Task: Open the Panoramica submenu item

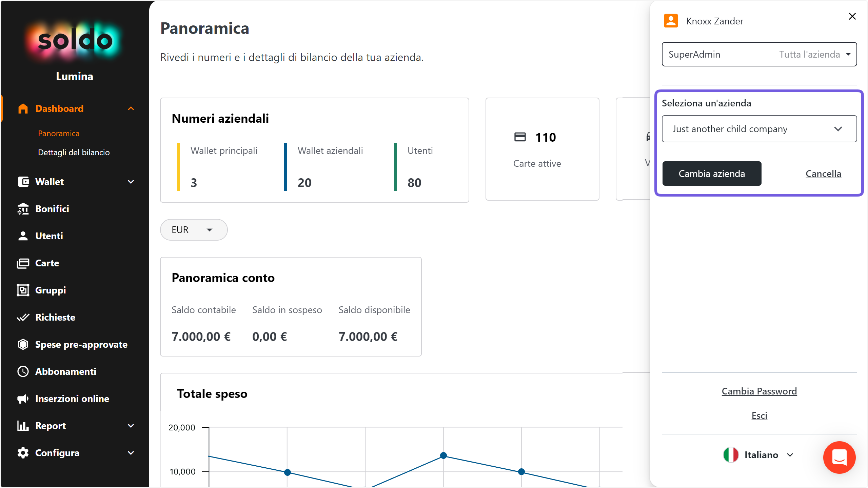Action: (59, 134)
